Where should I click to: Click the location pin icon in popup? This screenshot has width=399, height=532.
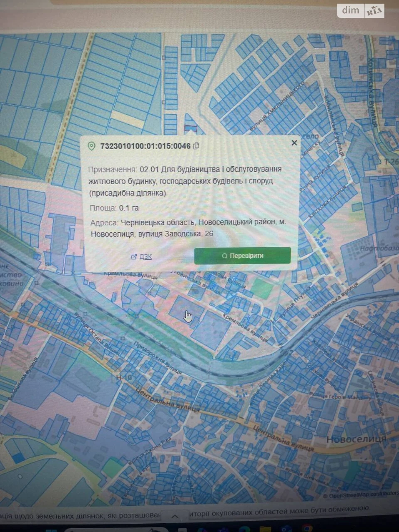coord(91,146)
